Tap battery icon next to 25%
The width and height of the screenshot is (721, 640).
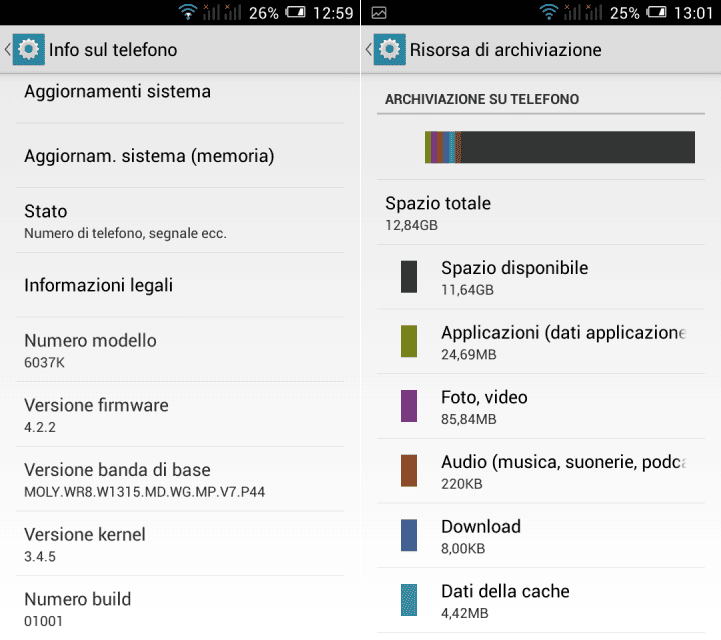click(x=656, y=12)
